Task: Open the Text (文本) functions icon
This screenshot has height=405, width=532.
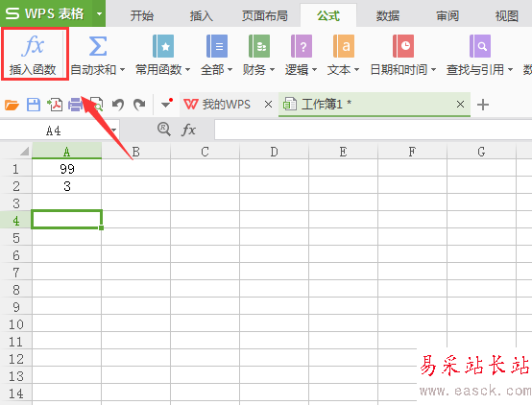Action: 344,46
